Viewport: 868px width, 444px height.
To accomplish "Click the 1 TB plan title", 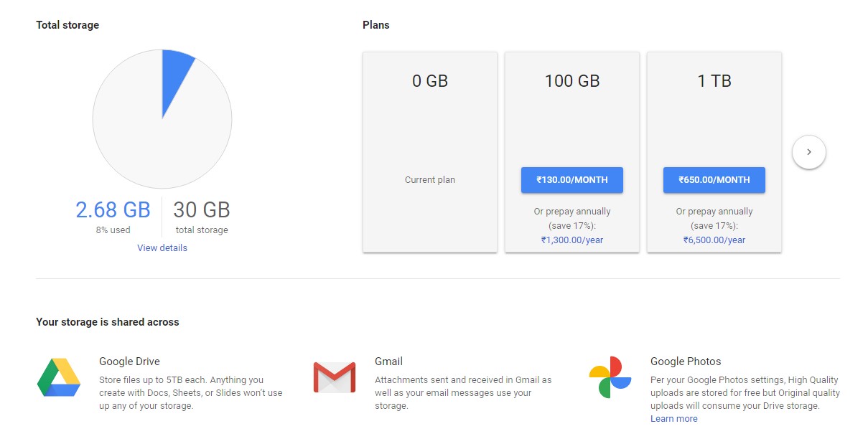I will (x=714, y=81).
